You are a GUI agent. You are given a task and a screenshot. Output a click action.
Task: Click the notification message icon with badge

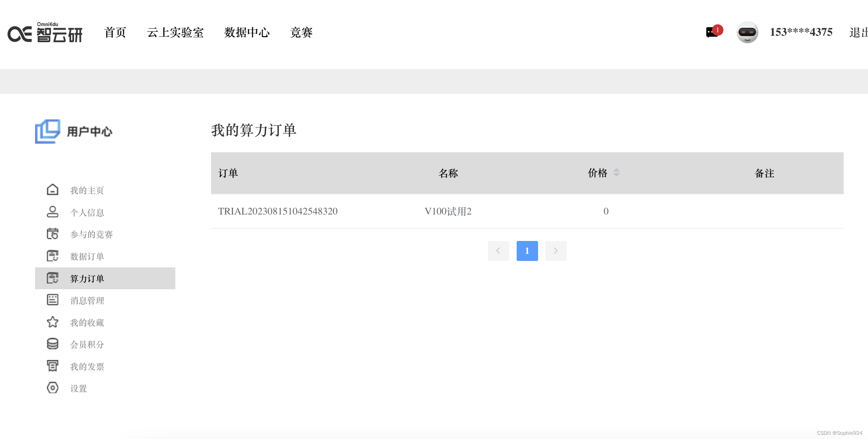(x=713, y=32)
